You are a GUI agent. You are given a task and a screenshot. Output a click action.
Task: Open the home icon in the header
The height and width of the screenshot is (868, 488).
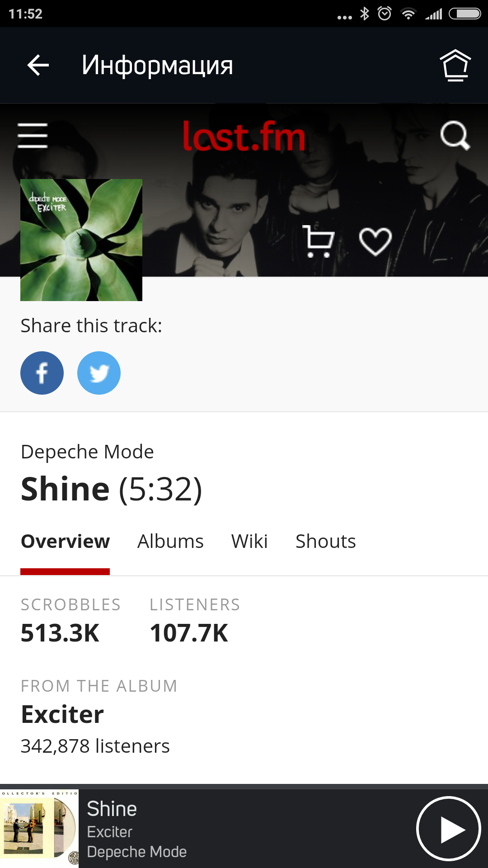(x=455, y=66)
